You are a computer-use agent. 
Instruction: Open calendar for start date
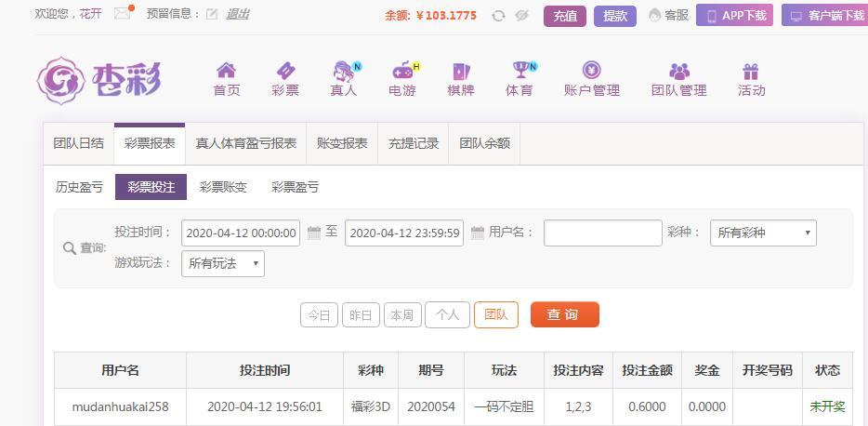314,233
